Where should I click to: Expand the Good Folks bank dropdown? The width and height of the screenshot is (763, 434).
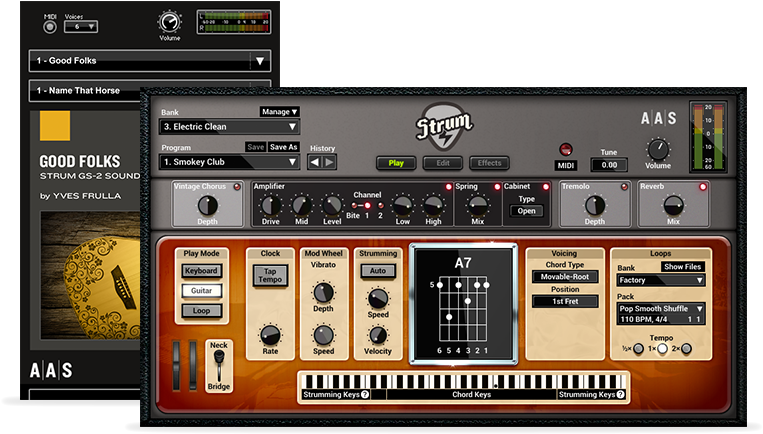tap(149, 61)
